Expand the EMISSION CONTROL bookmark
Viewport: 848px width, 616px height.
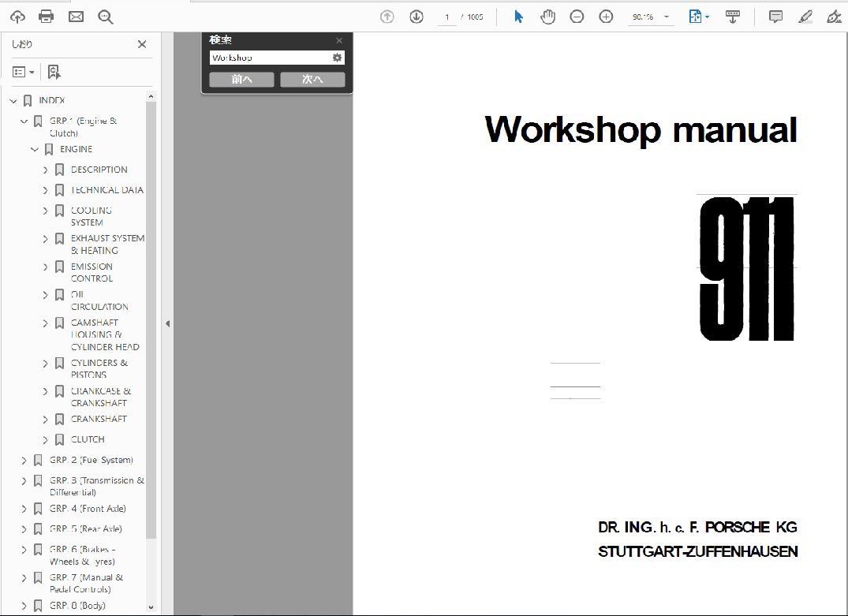click(46, 267)
